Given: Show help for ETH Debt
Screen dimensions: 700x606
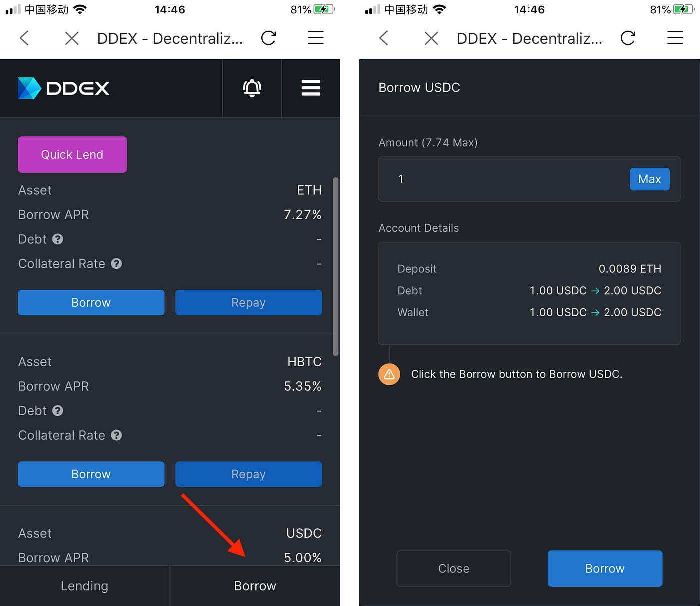Looking at the screenshot, I should [x=58, y=239].
